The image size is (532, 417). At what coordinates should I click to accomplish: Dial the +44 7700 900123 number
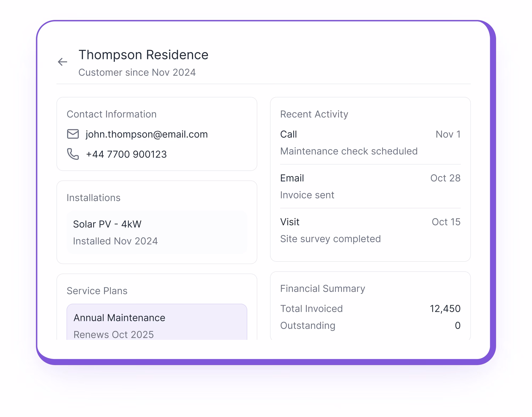(x=126, y=154)
